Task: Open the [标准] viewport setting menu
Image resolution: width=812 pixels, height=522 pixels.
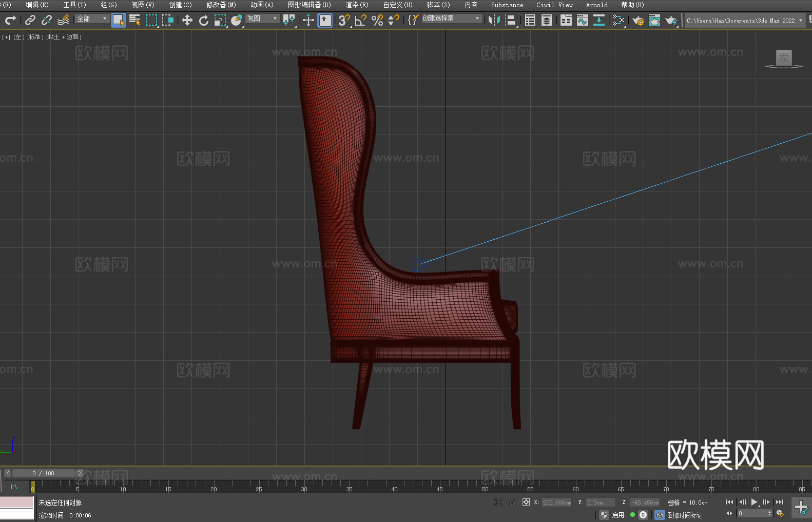Action: (x=35, y=37)
